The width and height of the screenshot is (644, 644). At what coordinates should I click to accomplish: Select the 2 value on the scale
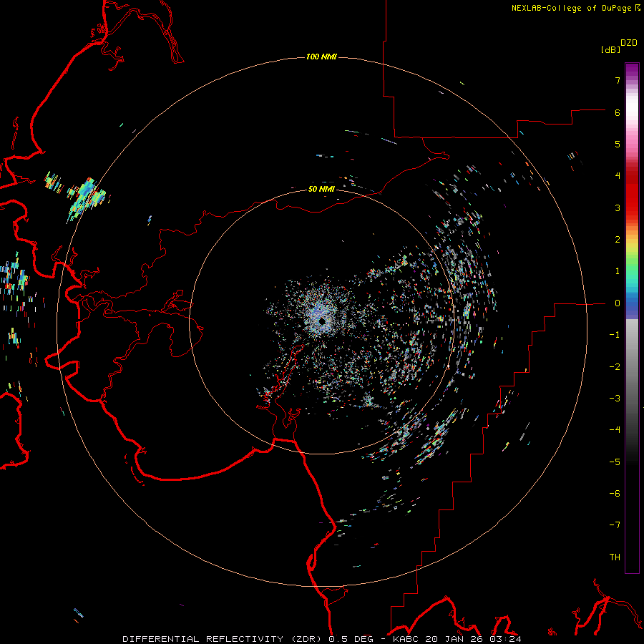point(618,240)
